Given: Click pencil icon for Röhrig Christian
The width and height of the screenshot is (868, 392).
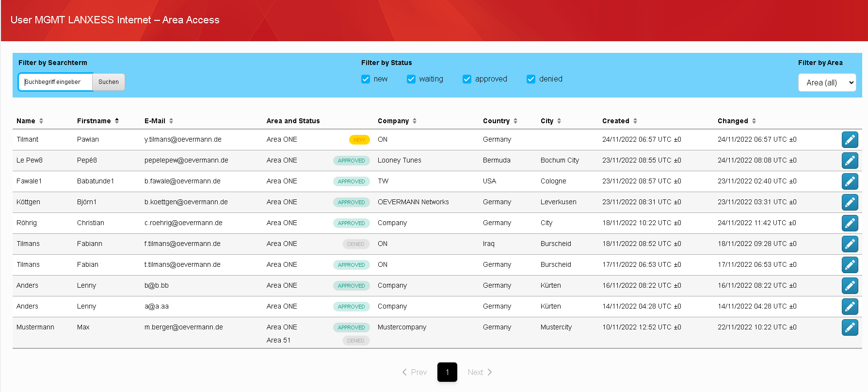Looking at the screenshot, I should (850, 223).
